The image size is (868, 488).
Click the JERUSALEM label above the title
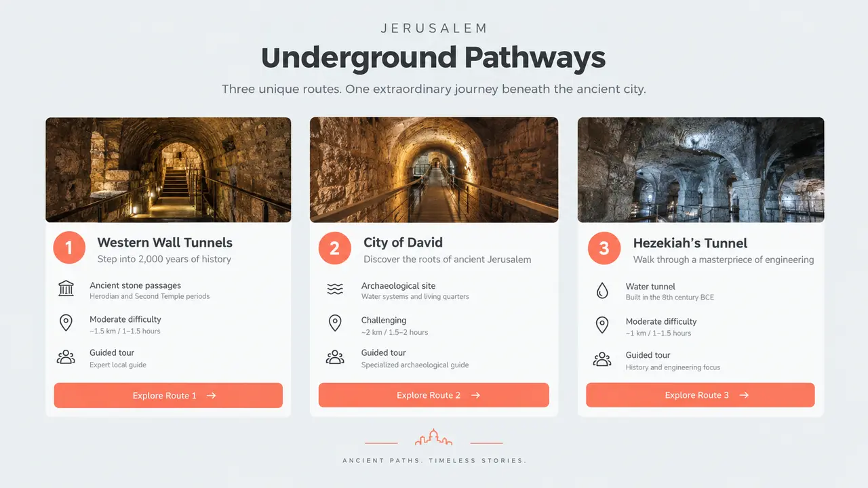(434, 28)
